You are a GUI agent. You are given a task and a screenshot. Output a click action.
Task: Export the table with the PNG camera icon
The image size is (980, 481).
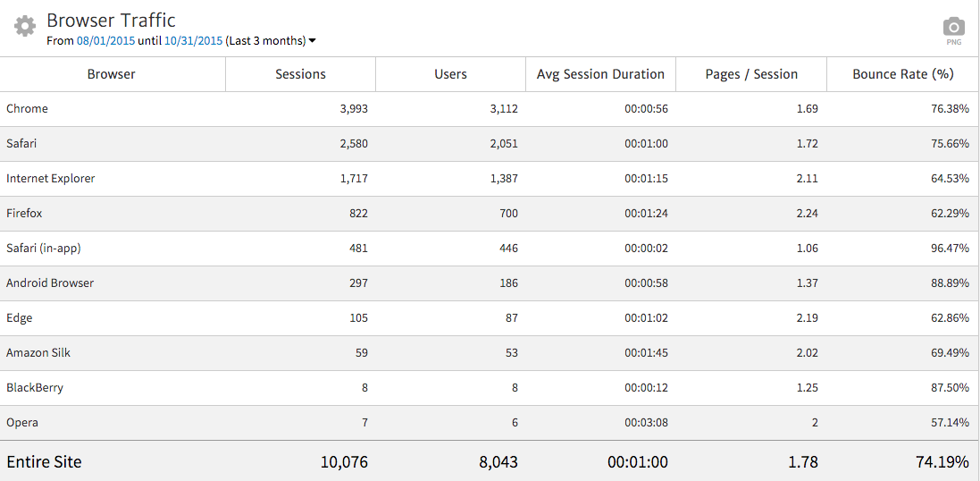[x=954, y=28]
